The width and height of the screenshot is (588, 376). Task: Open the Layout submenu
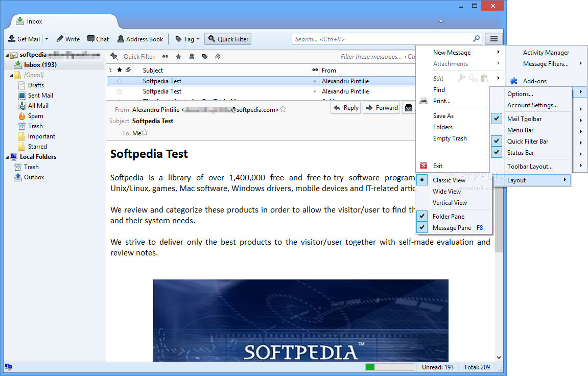pyautogui.click(x=531, y=180)
